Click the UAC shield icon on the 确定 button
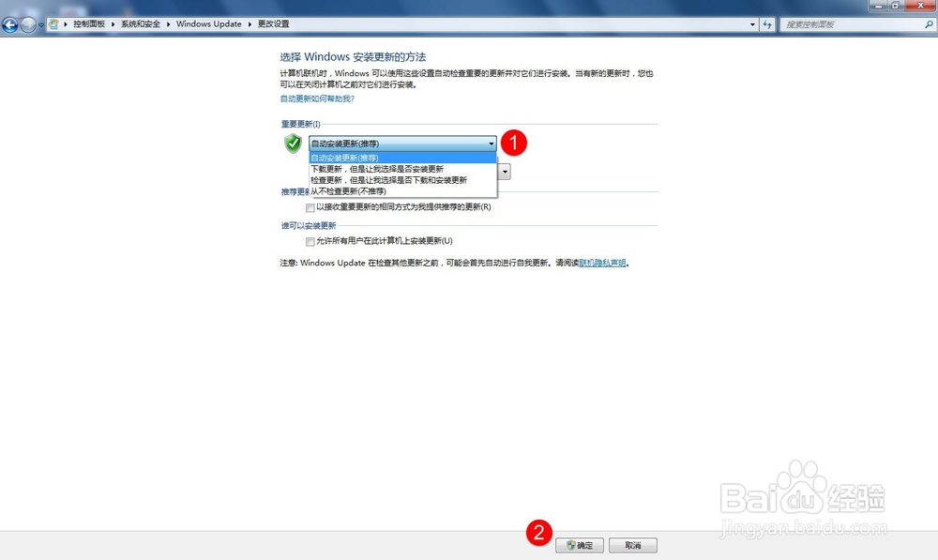938x560 pixels. [570, 544]
